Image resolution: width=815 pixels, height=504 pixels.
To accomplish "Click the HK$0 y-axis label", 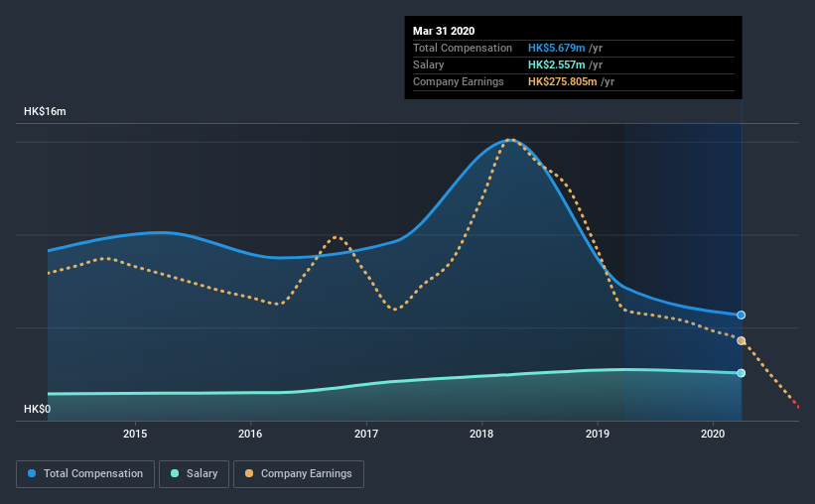I will (x=38, y=410).
